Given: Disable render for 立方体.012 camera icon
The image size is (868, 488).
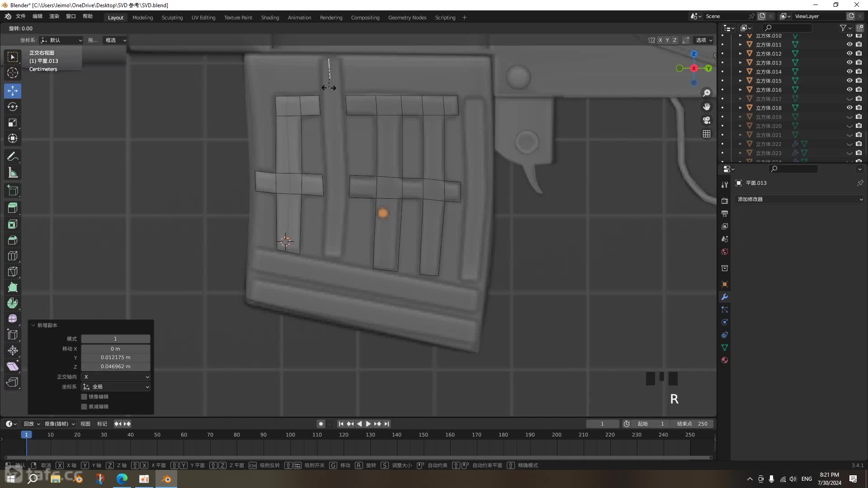Looking at the screenshot, I should click(x=859, y=53).
